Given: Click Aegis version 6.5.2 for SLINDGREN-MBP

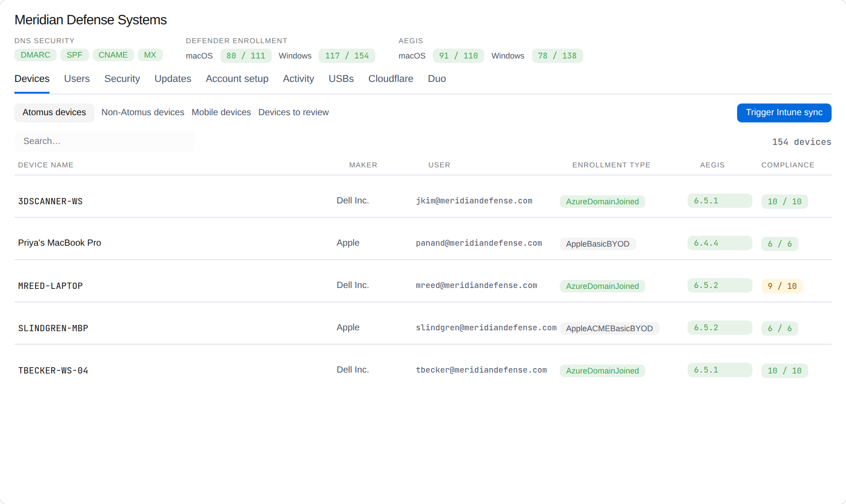Looking at the screenshot, I should click(720, 328).
